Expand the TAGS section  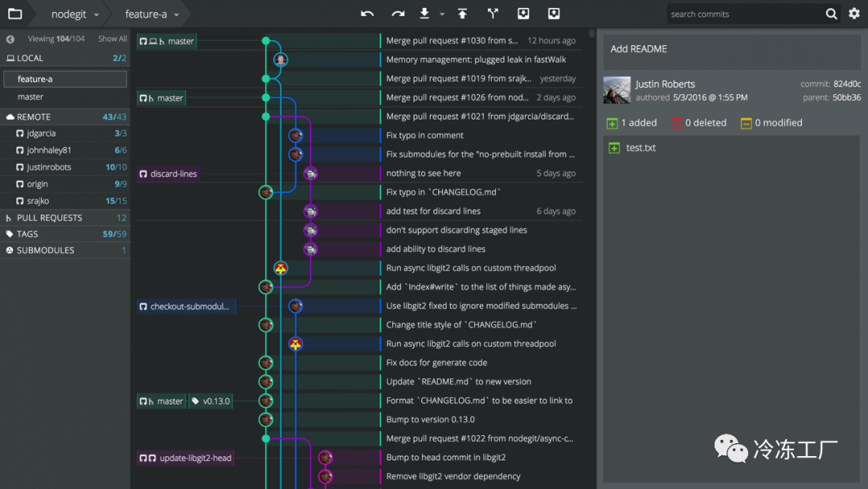pyautogui.click(x=27, y=234)
